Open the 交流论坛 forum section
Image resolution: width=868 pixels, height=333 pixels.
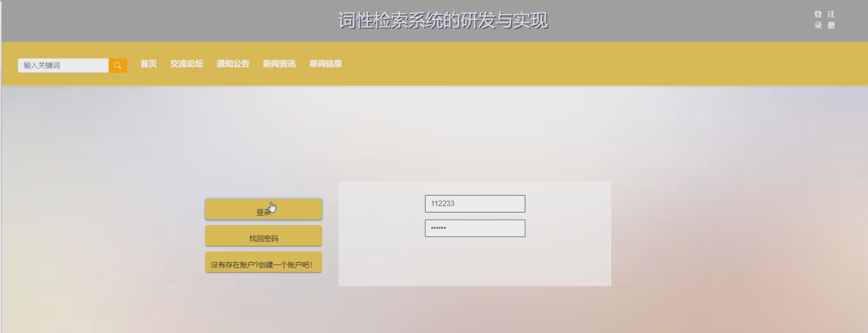click(x=186, y=64)
